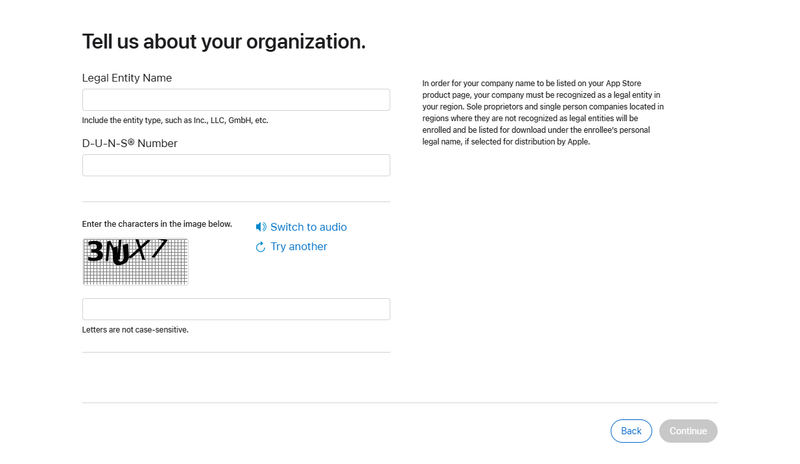Click the long divider above the Back button
Viewport: 800px width, 464px height.
click(400, 403)
